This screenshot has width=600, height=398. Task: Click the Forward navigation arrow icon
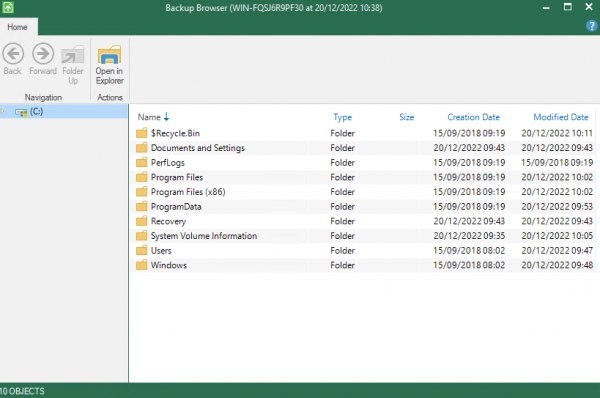pyautogui.click(x=43, y=54)
